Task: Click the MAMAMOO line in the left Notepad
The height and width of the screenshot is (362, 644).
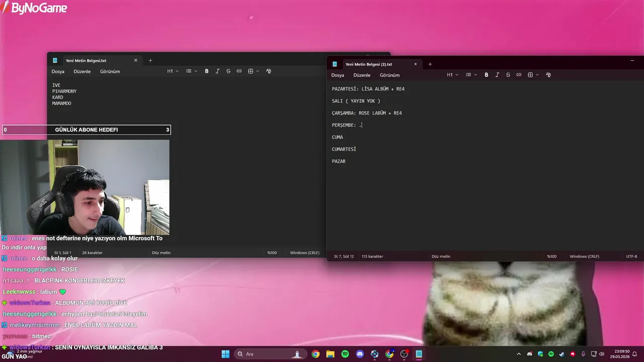Action: [62, 104]
